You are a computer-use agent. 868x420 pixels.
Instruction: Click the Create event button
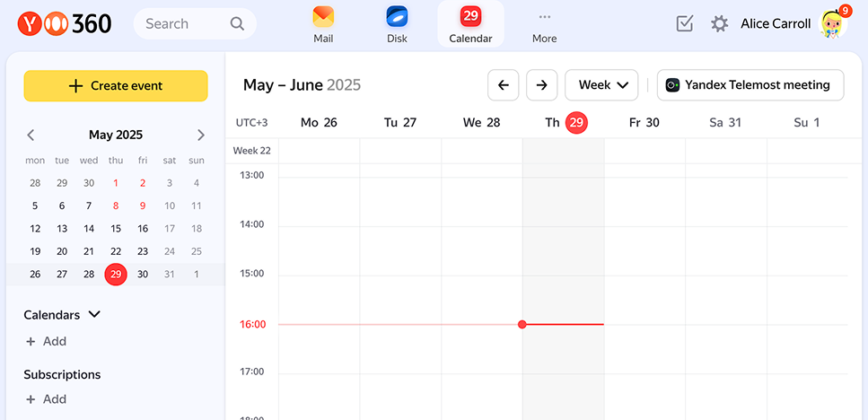point(116,86)
